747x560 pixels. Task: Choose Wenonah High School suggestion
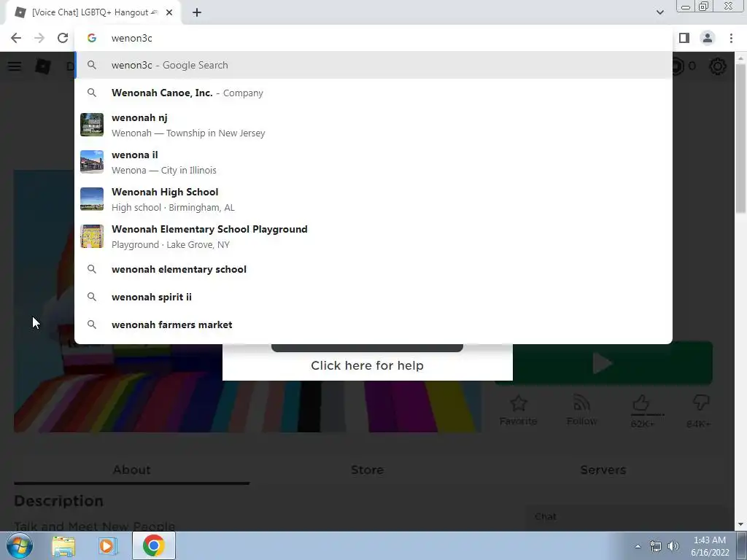click(x=373, y=199)
